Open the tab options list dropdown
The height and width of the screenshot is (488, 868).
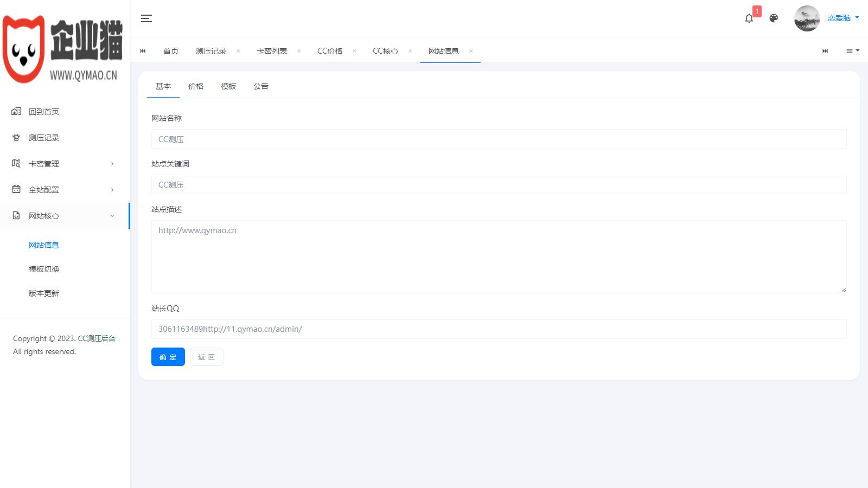[x=852, y=51]
